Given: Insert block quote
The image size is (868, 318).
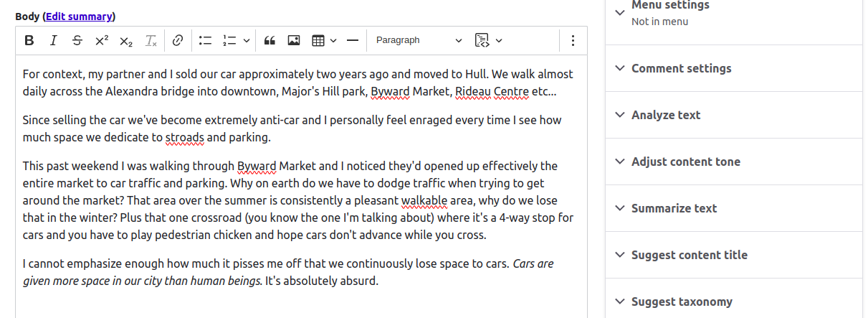Looking at the screenshot, I should (x=270, y=41).
